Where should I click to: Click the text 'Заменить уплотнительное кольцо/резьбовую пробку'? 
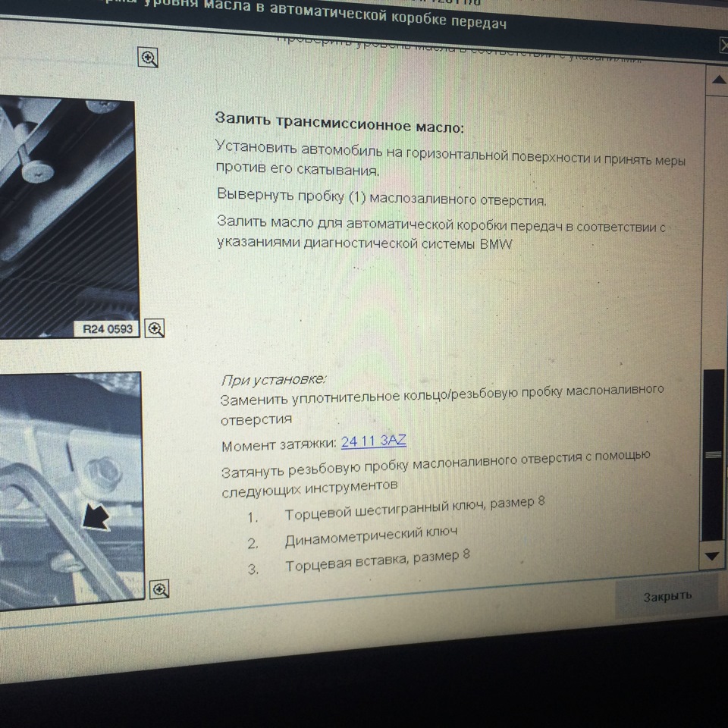(369, 396)
